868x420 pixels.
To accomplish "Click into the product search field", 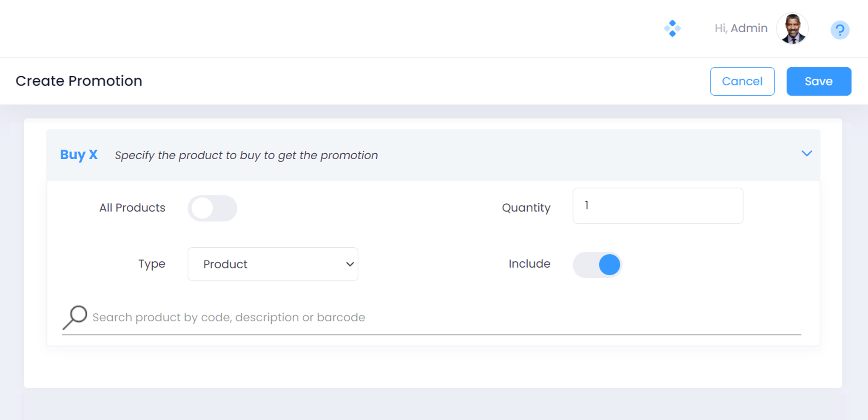I will (445, 318).
